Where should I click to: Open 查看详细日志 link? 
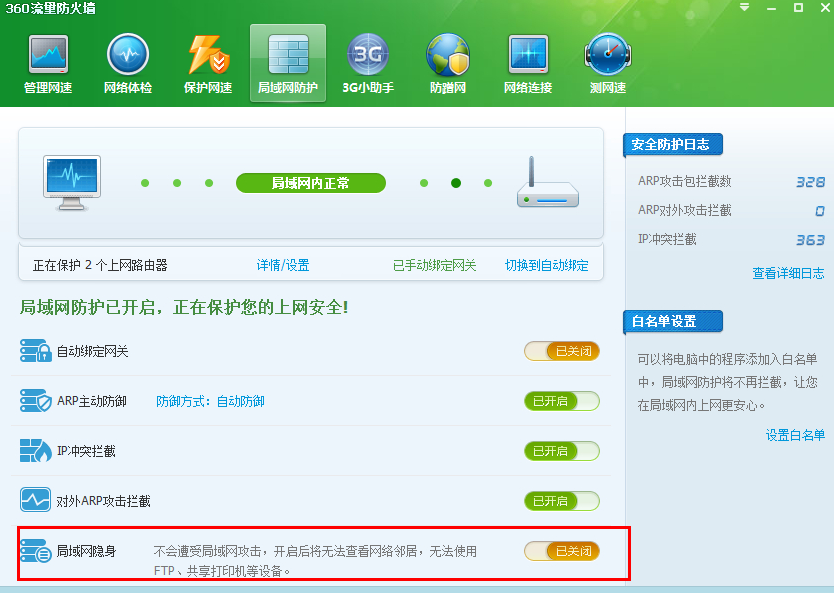coord(788,273)
